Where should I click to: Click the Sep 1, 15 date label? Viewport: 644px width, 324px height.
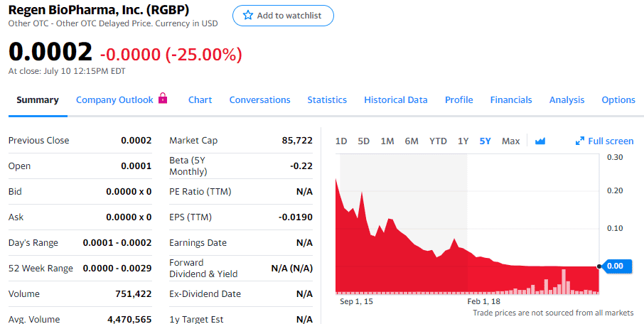pyautogui.click(x=356, y=301)
